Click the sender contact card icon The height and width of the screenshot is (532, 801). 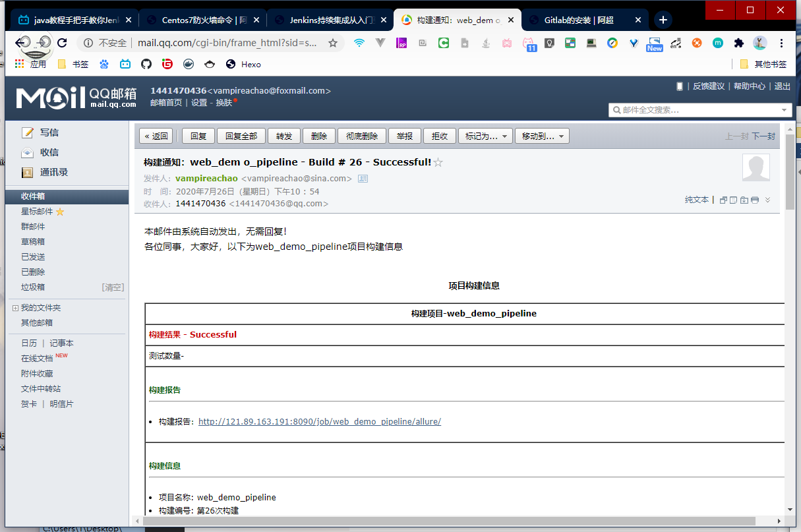point(363,179)
